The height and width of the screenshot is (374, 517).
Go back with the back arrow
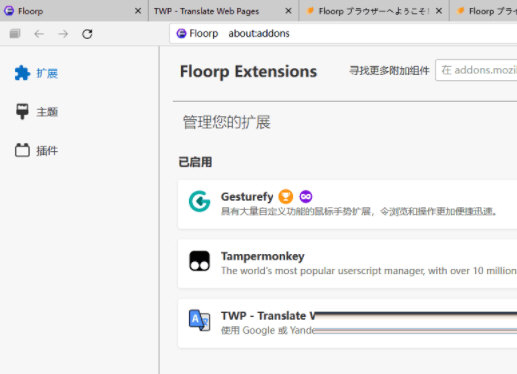click(39, 34)
